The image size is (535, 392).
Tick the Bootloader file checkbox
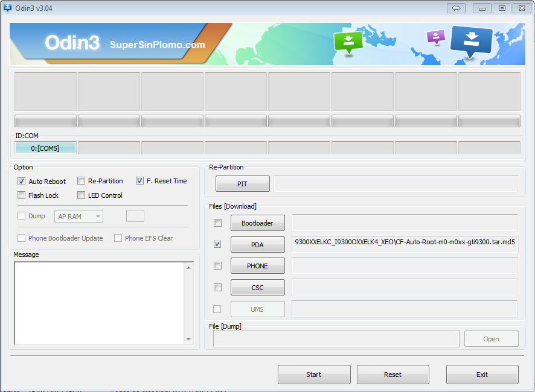click(x=218, y=223)
